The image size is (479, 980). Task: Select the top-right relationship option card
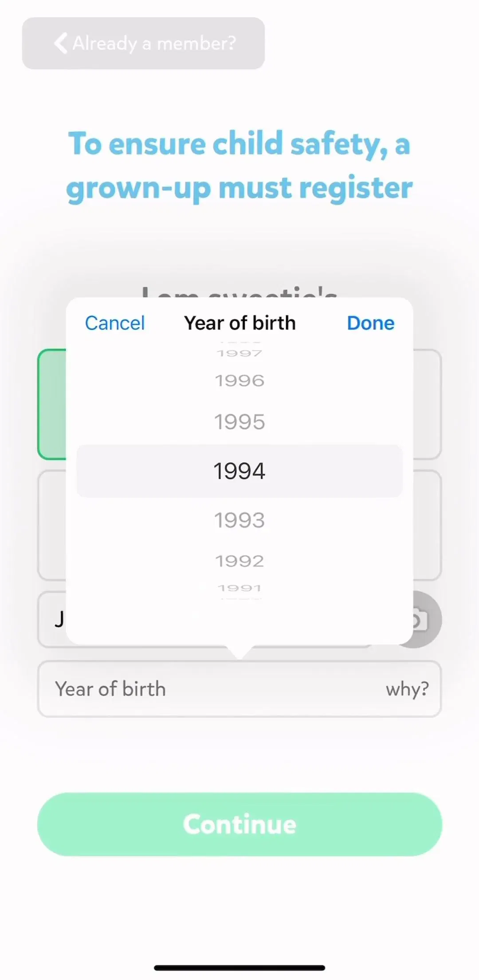(427, 404)
